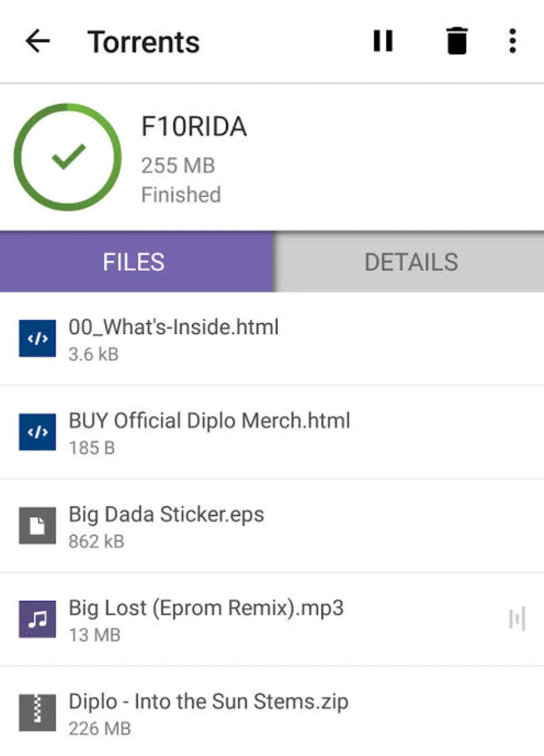Screen dimensions: 544x756
Task: Tap the green finished progress circle
Action: tap(68, 157)
